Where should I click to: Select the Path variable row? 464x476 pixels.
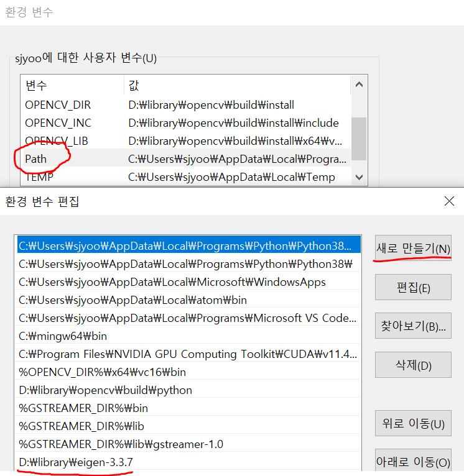(185, 158)
